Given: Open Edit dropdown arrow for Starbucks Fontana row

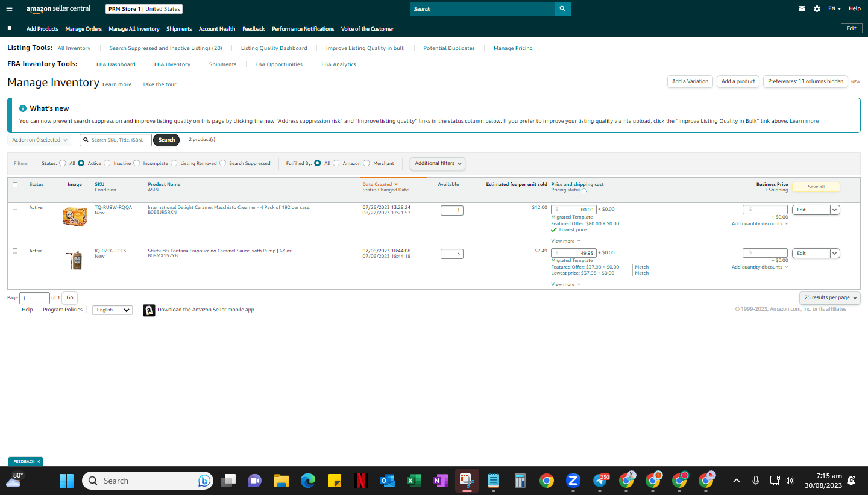Looking at the screenshot, I should pyautogui.click(x=835, y=253).
